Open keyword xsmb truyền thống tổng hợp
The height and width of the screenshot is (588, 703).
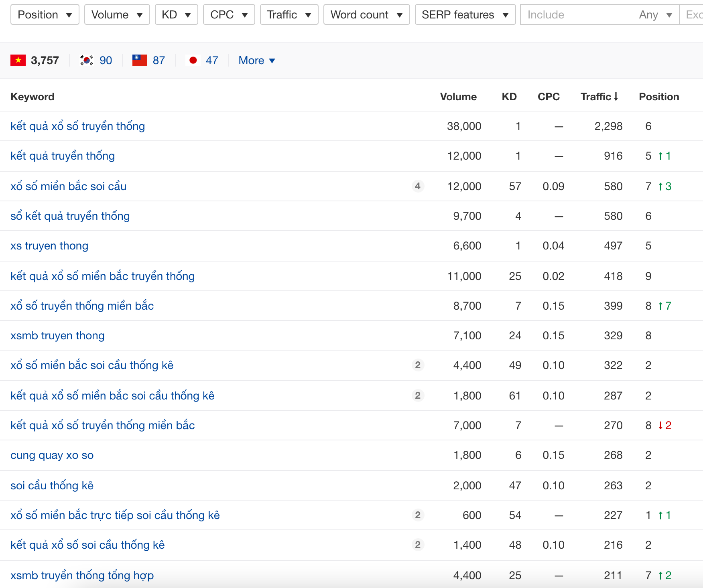(82, 575)
